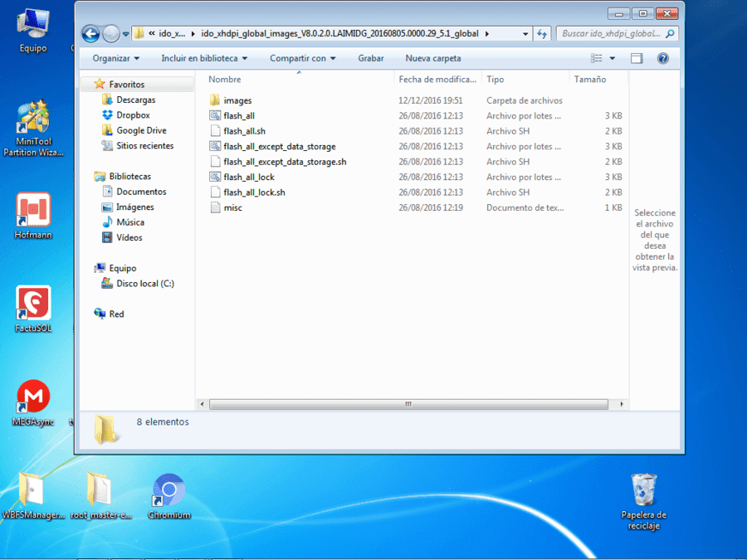Open Compartir con menu
The image size is (747, 560).
tap(302, 58)
